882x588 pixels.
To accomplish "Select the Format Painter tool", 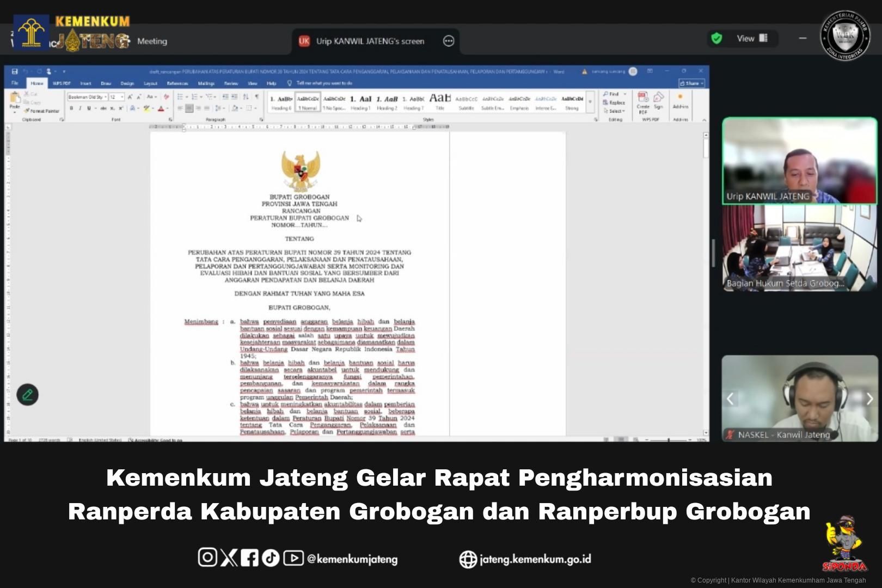I will [x=42, y=111].
